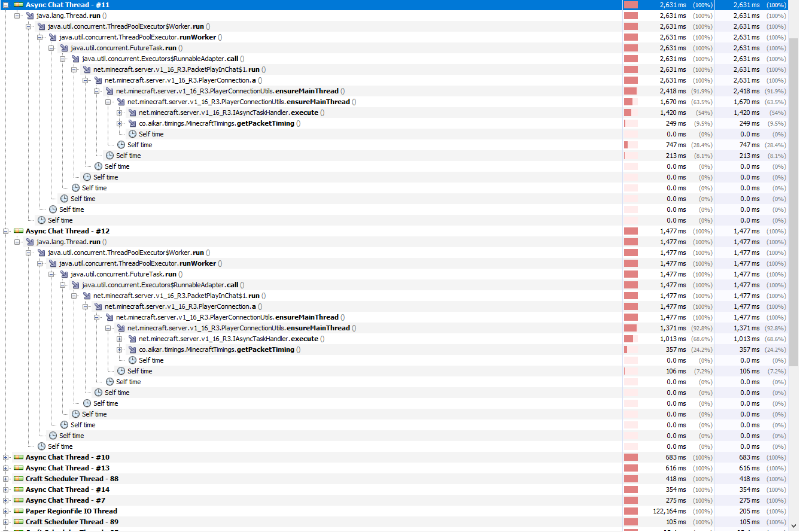
Task: Click the time bar for Async Chat Thread - #10
Action: (x=631, y=457)
